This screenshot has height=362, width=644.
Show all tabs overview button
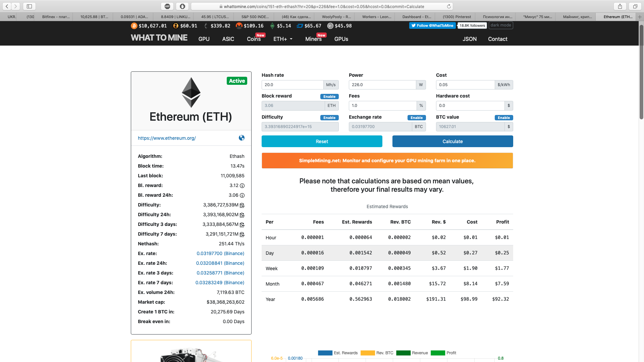coord(635,6)
